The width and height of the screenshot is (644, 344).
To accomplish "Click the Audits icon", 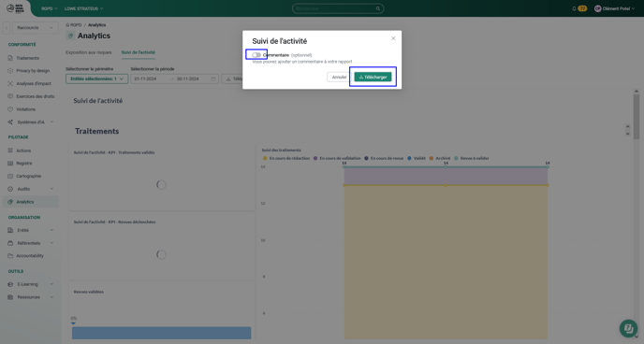I will (x=10, y=189).
